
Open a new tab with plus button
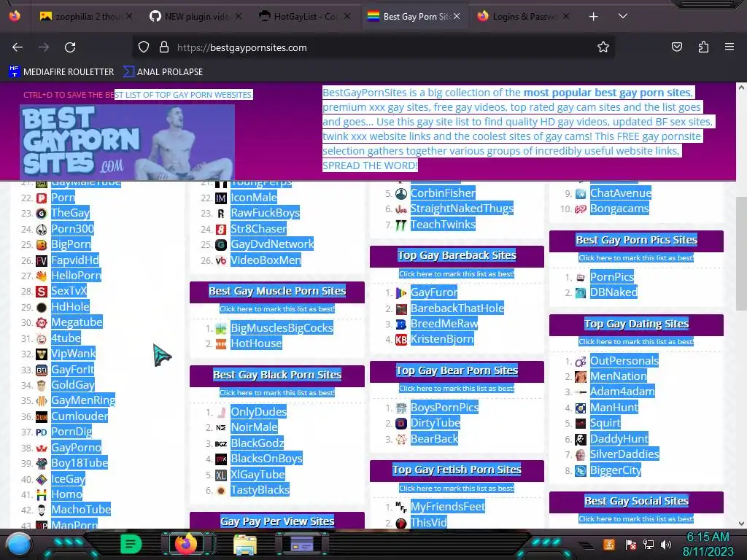593,17
